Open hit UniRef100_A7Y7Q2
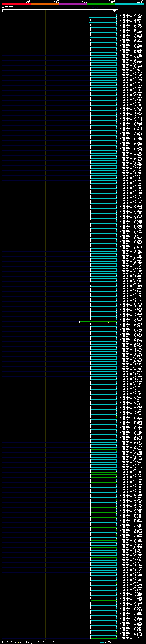 [x=131, y=17]
